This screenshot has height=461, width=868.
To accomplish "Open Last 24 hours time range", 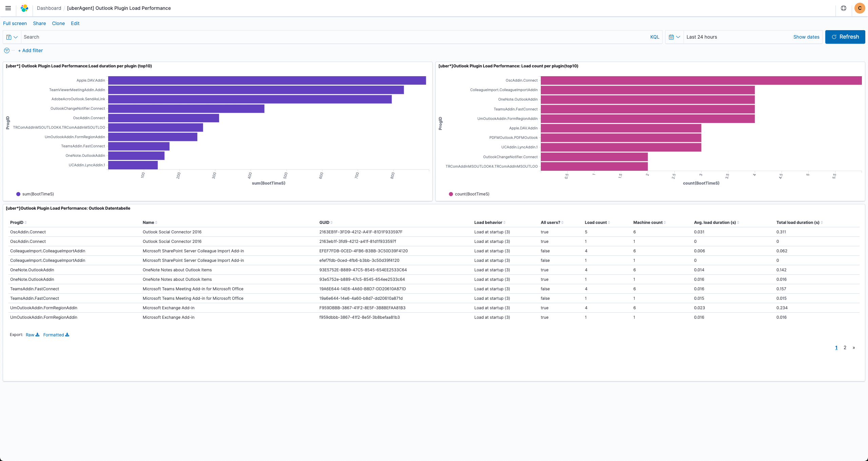I will 702,37.
